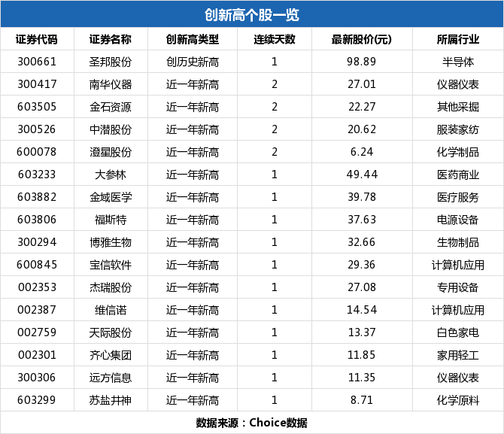The height and width of the screenshot is (434, 504).
Task: Select the 最新股价(元) column header
Action: tap(362, 39)
